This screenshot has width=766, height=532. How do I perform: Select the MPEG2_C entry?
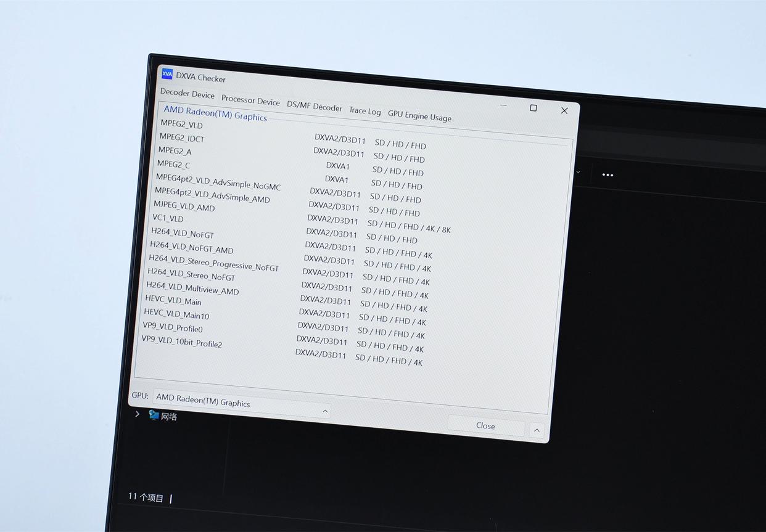coord(173,165)
